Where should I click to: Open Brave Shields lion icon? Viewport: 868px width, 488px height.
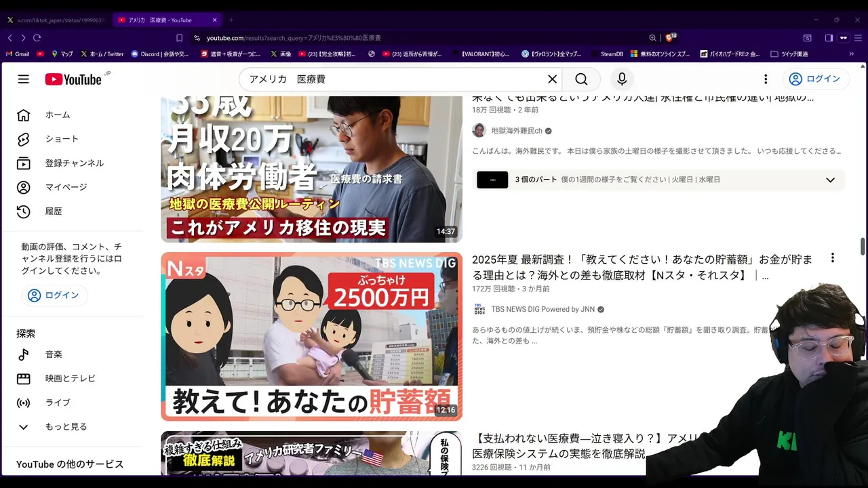click(671, 38)
